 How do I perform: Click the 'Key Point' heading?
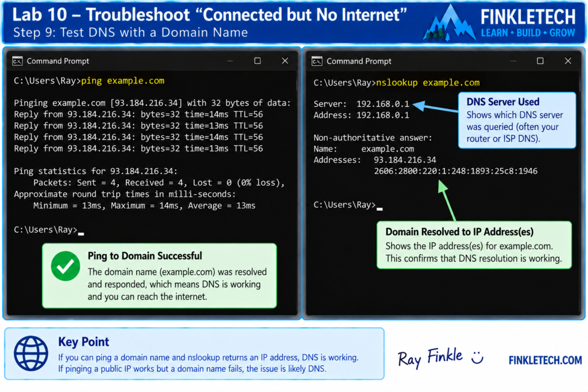(x=83, y=342)
